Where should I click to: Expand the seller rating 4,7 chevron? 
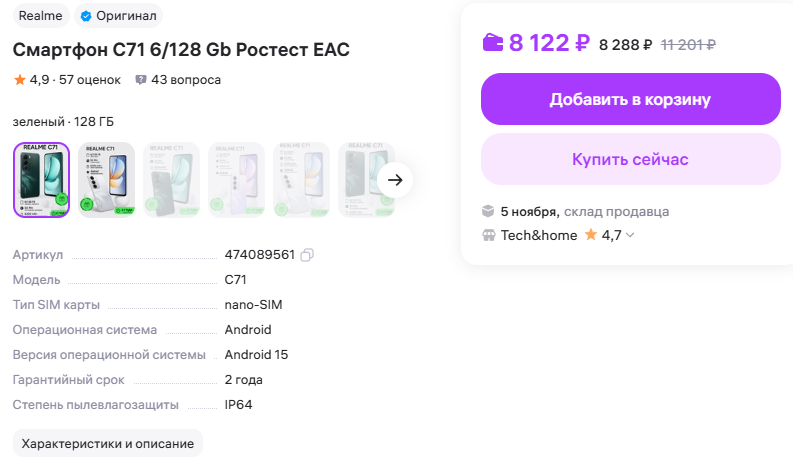tap(630, 236)
